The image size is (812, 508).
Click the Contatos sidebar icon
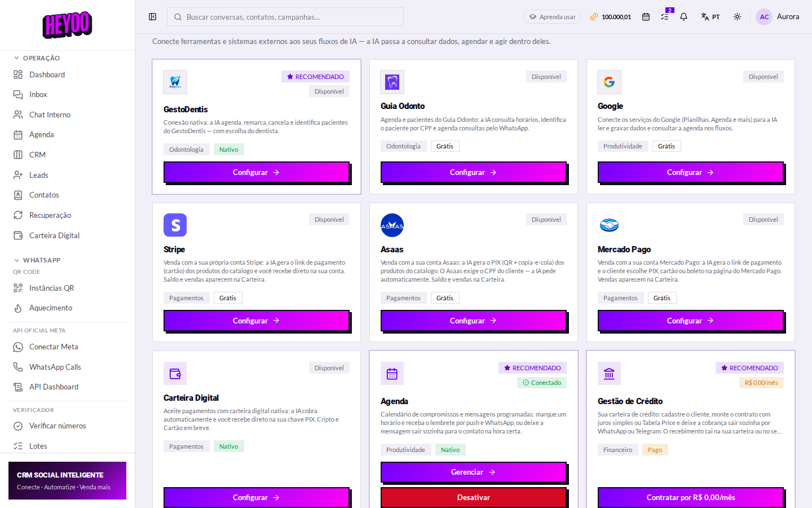coord(18,195)
